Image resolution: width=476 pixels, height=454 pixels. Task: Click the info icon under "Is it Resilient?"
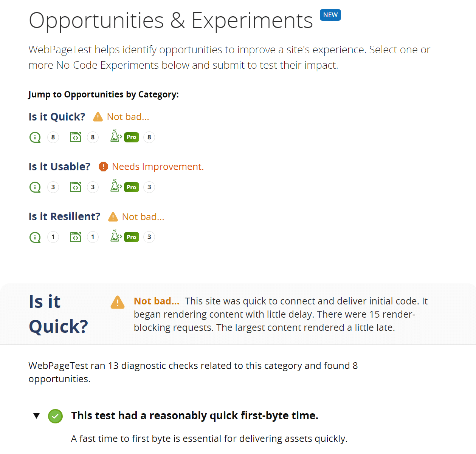(x=35, y=237)
